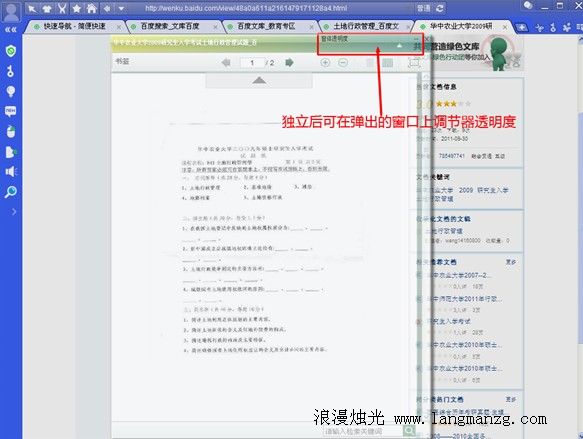This screenshot has height=439, width=583.
Task: Switch to the 百度搜索_文库百度 tab
Action: click(170, 26)
